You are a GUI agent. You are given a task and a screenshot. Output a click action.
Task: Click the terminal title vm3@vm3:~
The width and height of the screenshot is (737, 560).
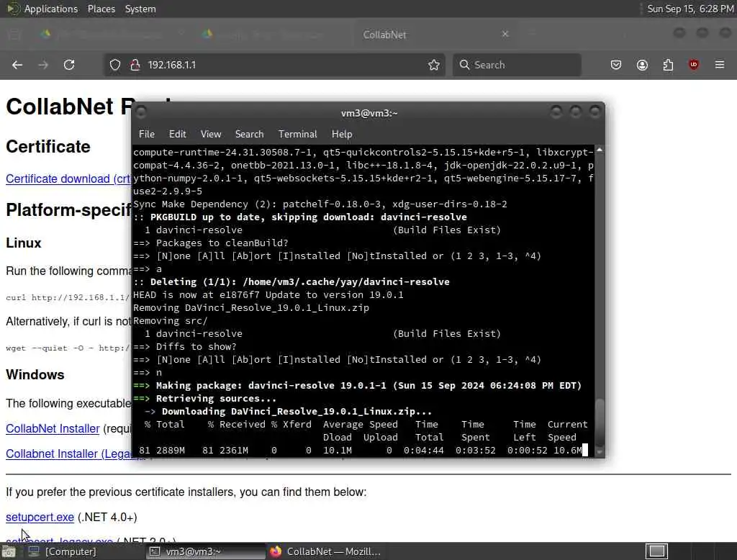[x=369, y=113]
